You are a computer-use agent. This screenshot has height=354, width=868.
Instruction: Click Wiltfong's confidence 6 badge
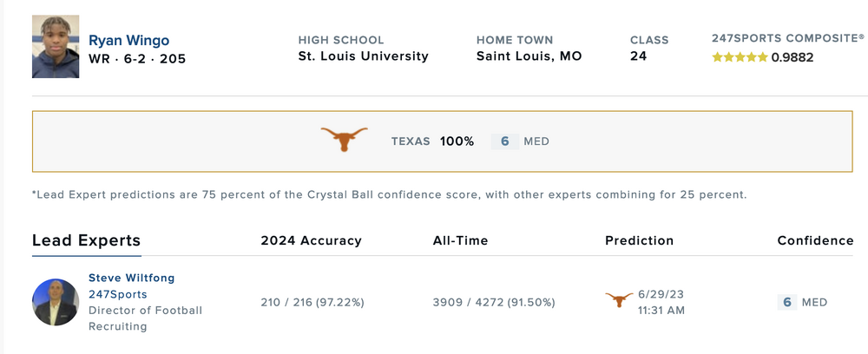(x=787, y=302)
